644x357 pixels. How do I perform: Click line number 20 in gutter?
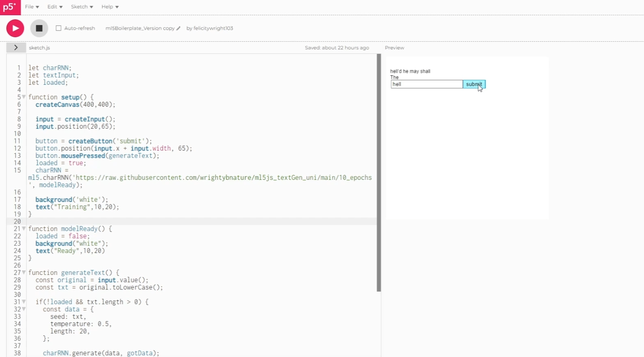[x=17, y=222]
